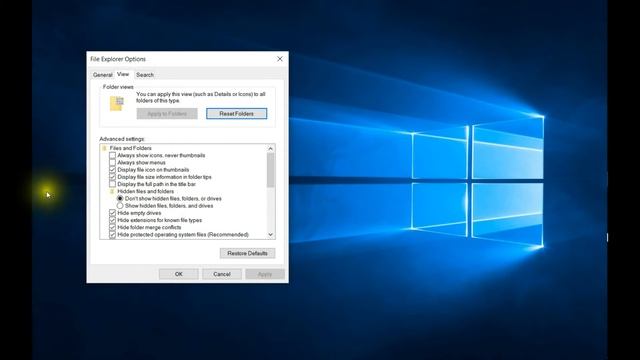This screenshot has height=360, width=640.
Task: Open the Search tab
Action: pyautogui.click(x=145, y=75)
